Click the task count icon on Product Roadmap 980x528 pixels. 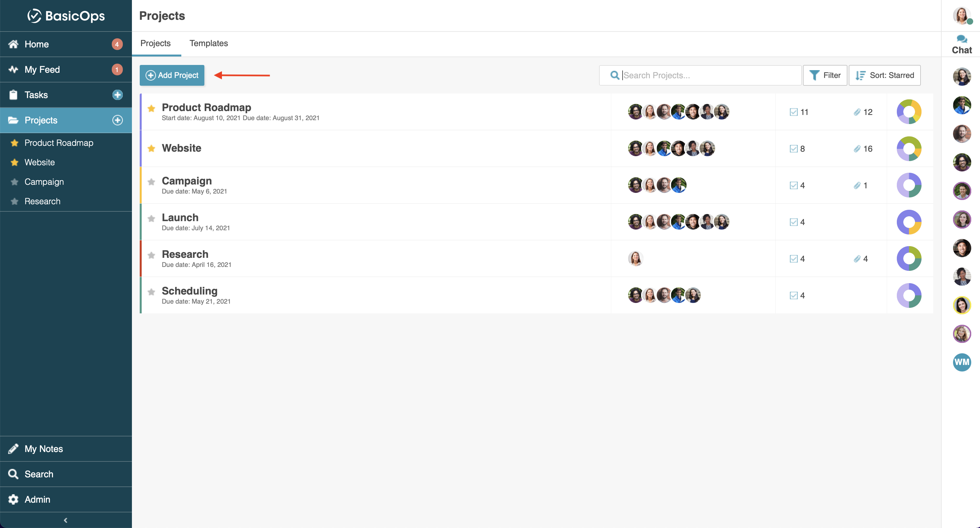point(793,112)
